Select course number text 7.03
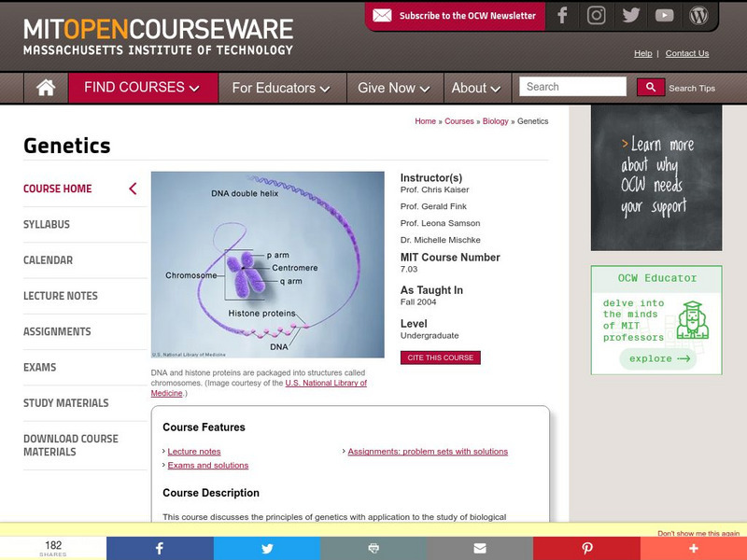 tap(409, 269)
